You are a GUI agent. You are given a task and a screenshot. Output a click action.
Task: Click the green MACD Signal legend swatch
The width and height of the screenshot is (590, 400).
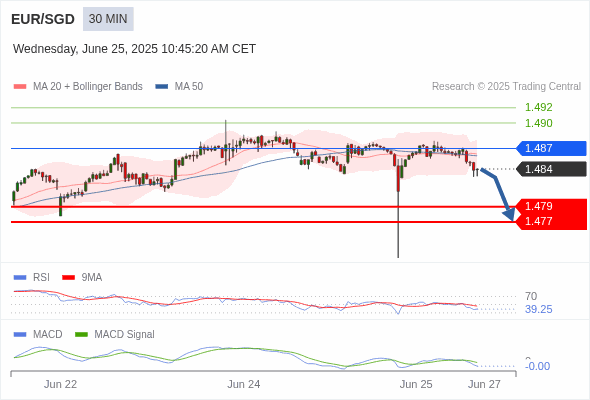point(81,335)
